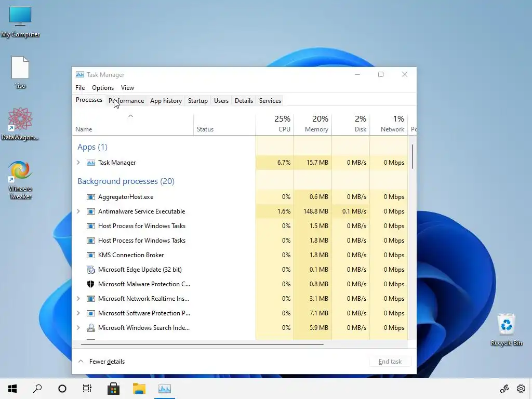Switch to the App history tab
The image size is (532, 399).
[166, 101]
